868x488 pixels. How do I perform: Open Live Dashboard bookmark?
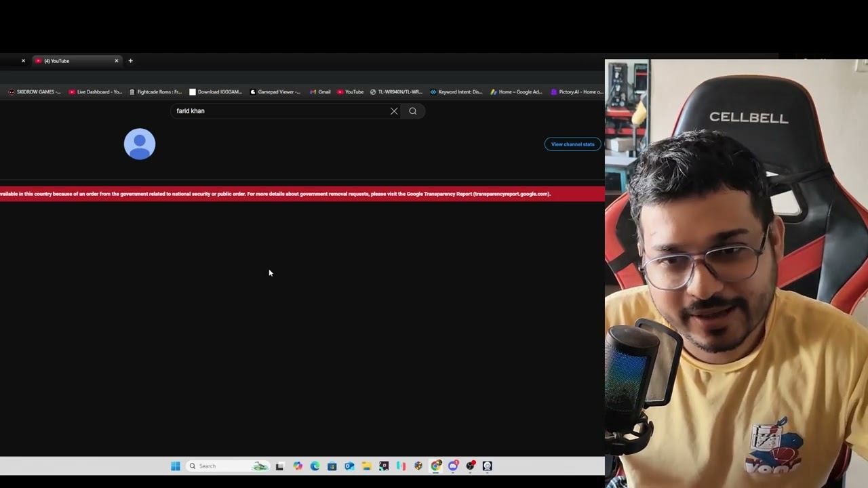click(x=96, y=91)
